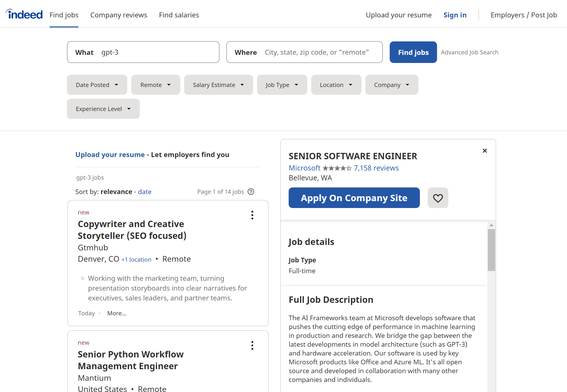Click SENIOR SOFTWARE ENGINEER title
The image size is (567, 392).
(x=353, y=156)
